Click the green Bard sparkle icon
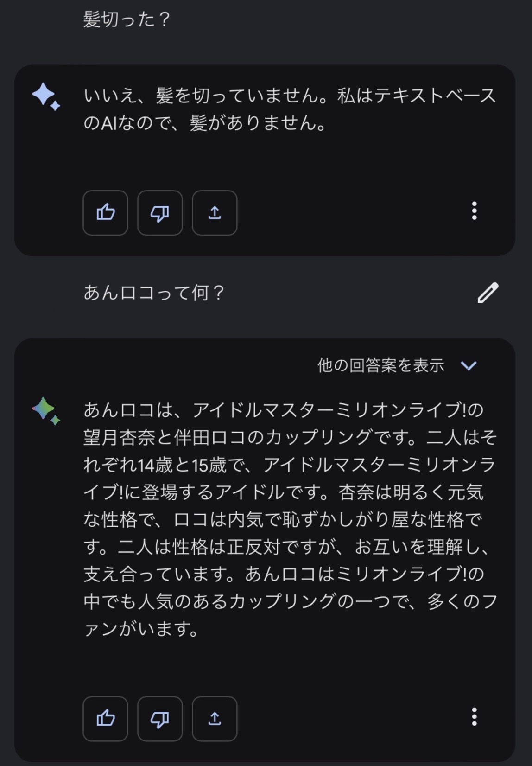The height and width of the screenshot is (766, 532). tap(46, 411)
